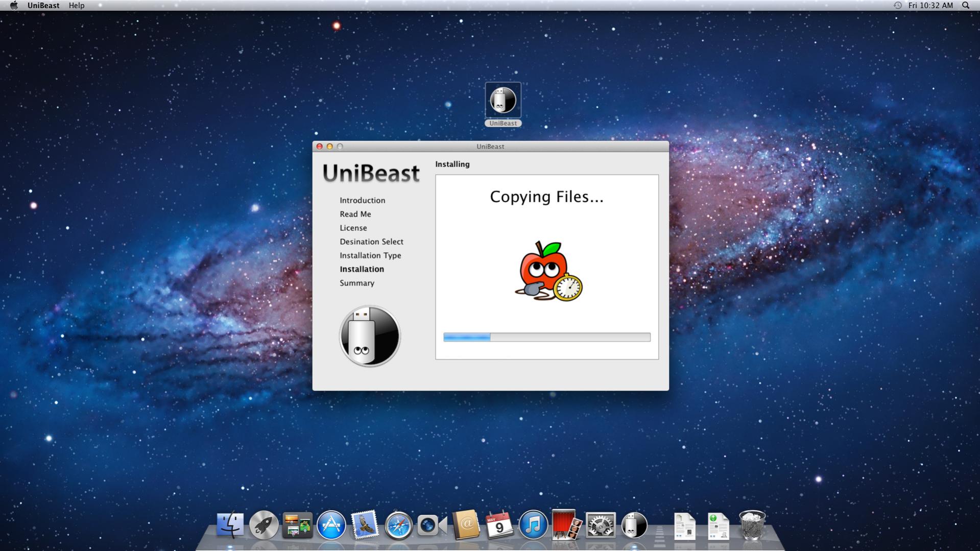Click the License step

point(353,228)
